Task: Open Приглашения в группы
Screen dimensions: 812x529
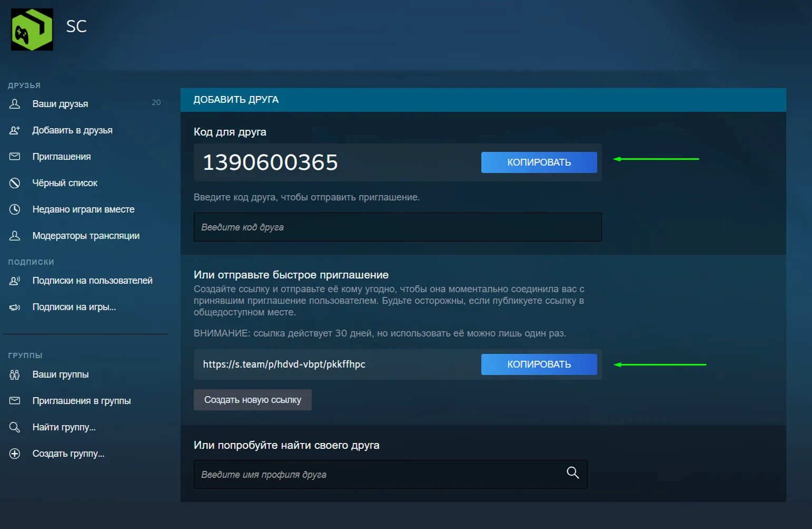Action: (82, 401)
